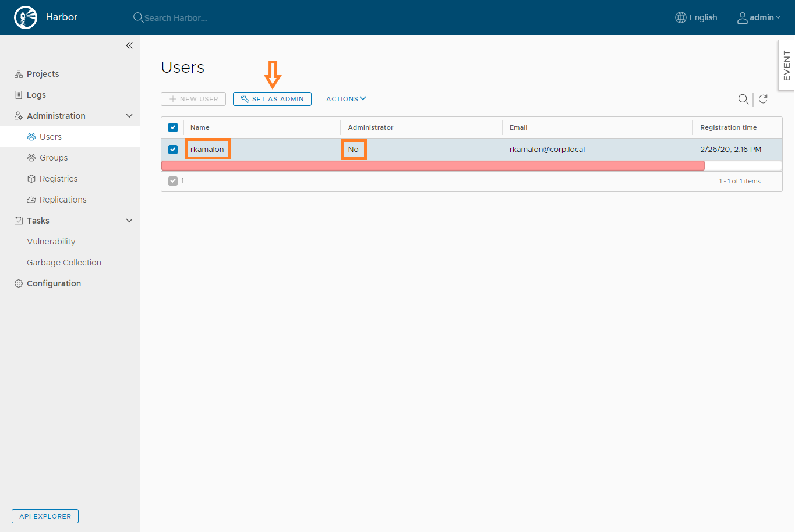Collapse the Tasks section chevron
Screen dimensions: 795x532
pyautogui.click(x=129, y=221)
